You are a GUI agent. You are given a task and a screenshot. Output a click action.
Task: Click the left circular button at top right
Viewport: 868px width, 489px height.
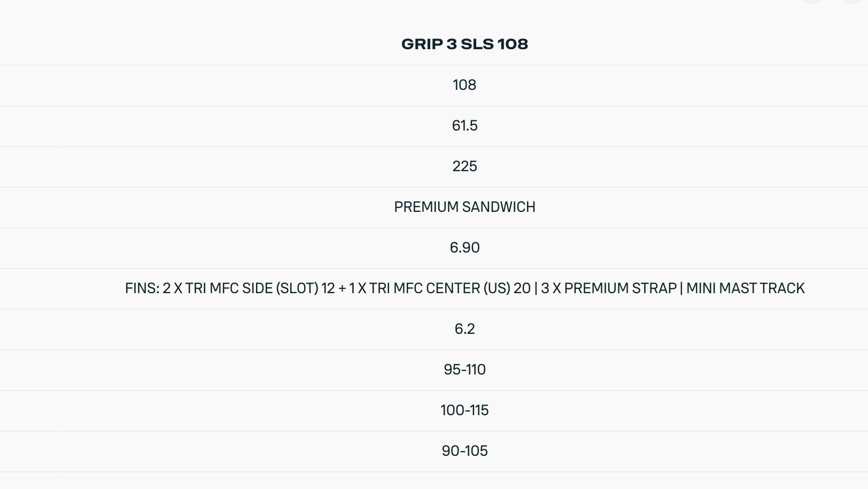point(812,1)
